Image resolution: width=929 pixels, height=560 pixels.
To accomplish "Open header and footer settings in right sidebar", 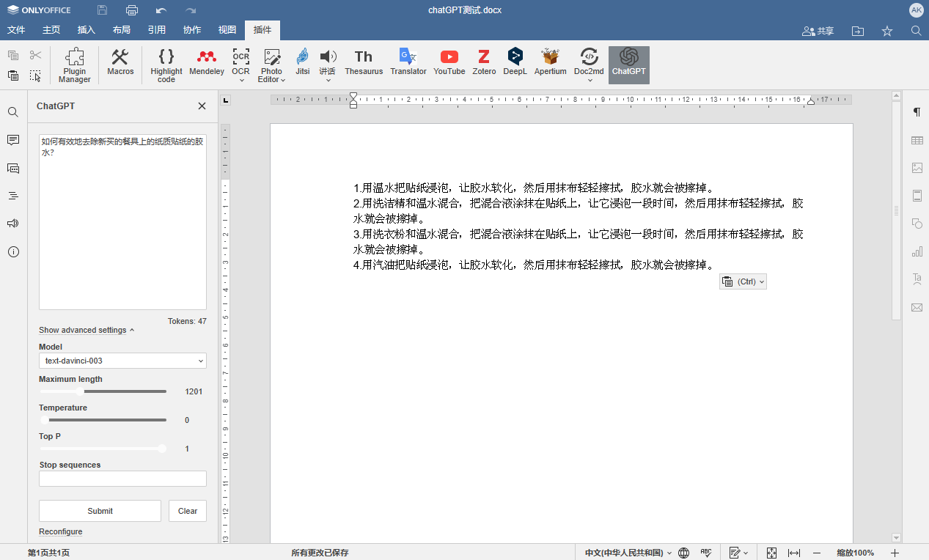I will point(917,196).
